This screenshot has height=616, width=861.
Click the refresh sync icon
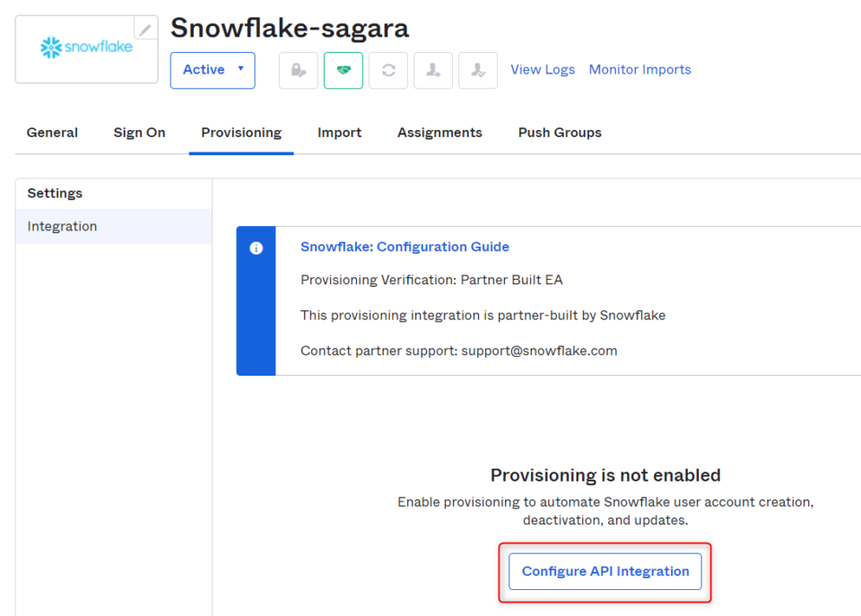[388, 70]
